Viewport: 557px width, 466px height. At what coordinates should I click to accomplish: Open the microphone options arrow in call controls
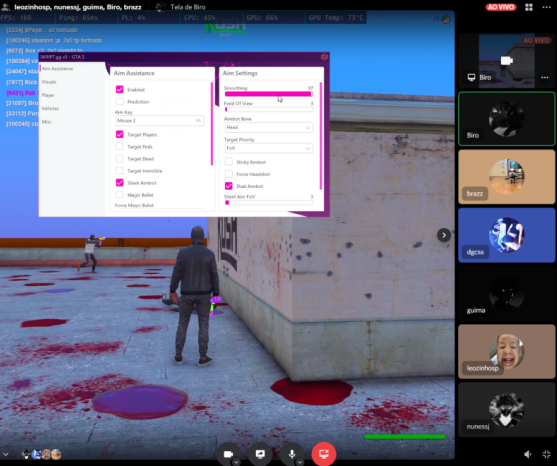299,462
